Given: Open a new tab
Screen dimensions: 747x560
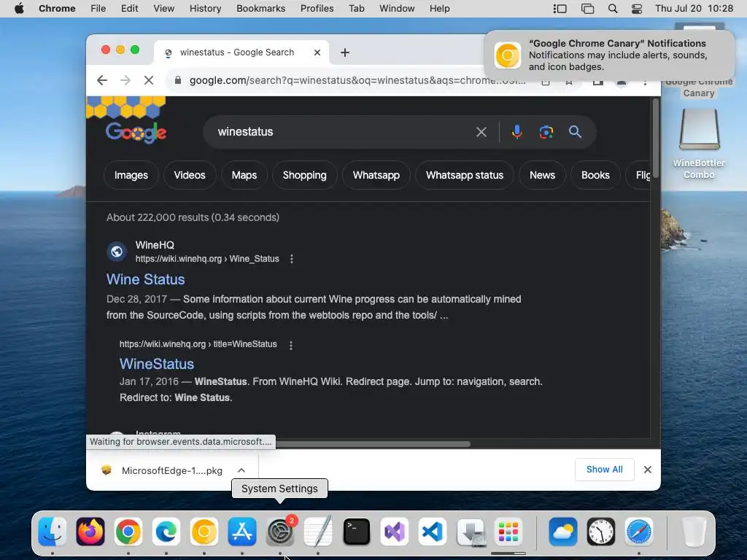Looking at the screenshot, I should (x=345, y=52).
